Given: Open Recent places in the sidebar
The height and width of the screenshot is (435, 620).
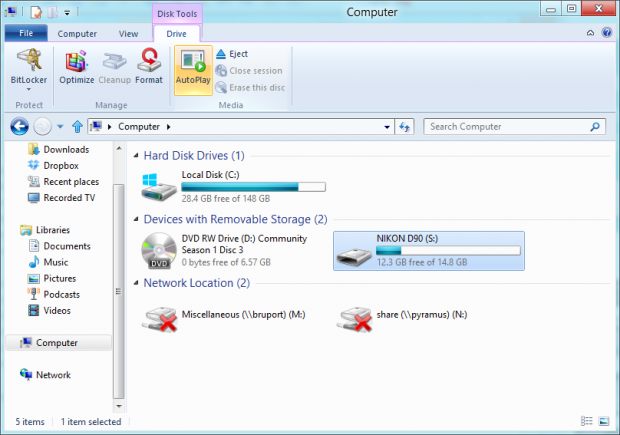Looking at the screenshot, I should point(63,182).
